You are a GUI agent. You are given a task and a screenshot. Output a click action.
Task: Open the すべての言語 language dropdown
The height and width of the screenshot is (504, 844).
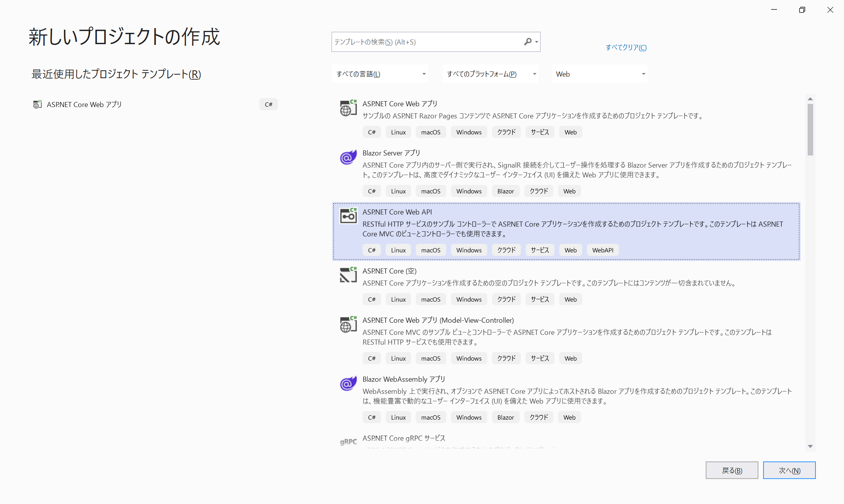coord(380,74)
